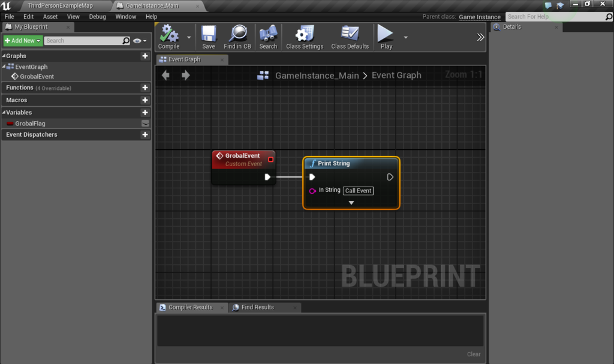The width and height of the screenshot is (614, 364).
Task: Close the Event Graph editor tab
Action: point(222,59)
